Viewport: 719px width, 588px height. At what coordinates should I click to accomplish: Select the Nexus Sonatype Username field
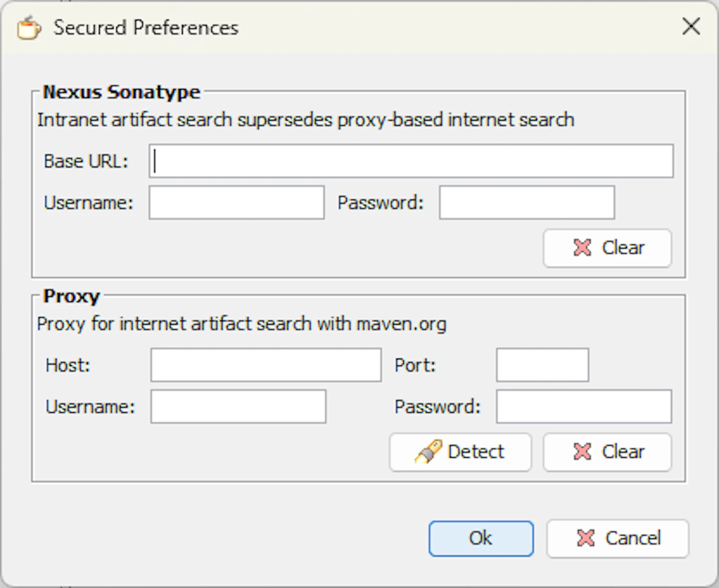pyautogui.click(x=237, y=203)
